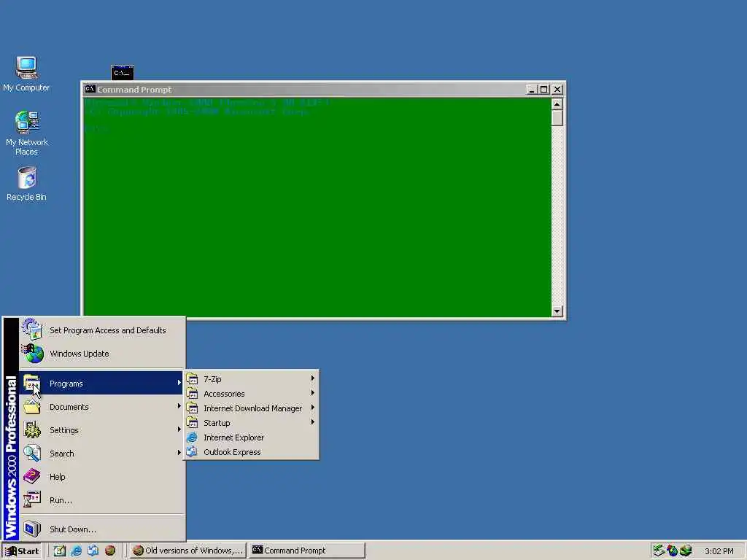Expand the Accessories program folder

pos(252,394)
